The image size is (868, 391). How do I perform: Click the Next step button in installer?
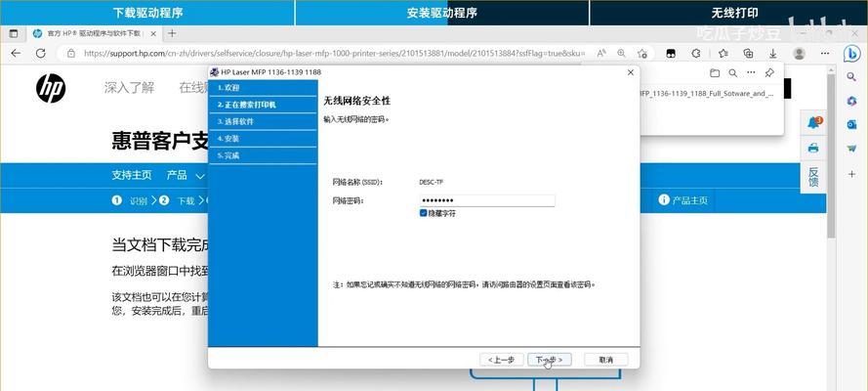point(549,360)
